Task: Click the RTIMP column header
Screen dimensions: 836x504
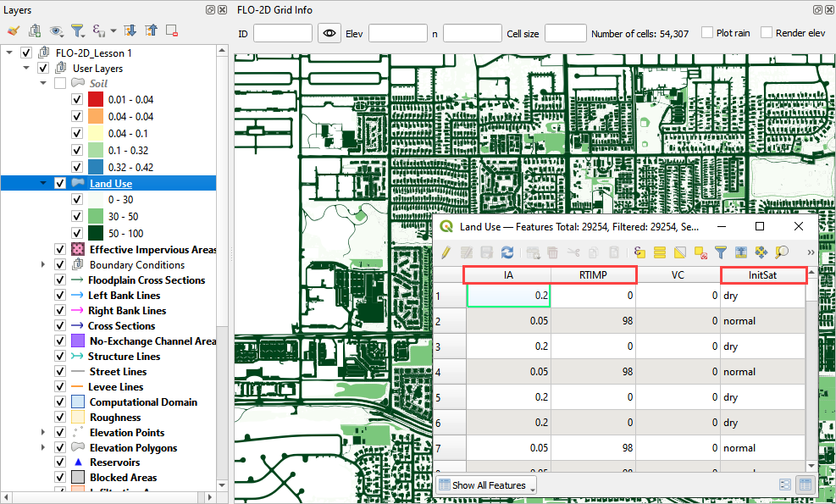Action: pos(593,274)
